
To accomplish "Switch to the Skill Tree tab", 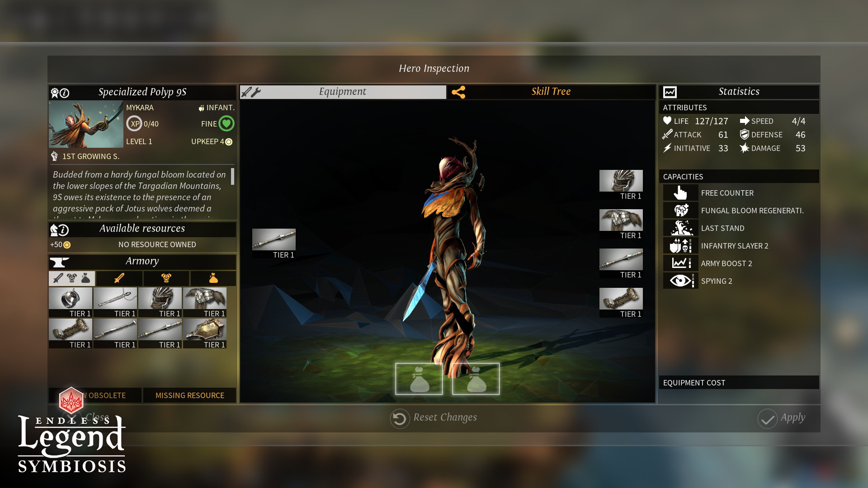I will pyautogui.click(x=550, y=91).
